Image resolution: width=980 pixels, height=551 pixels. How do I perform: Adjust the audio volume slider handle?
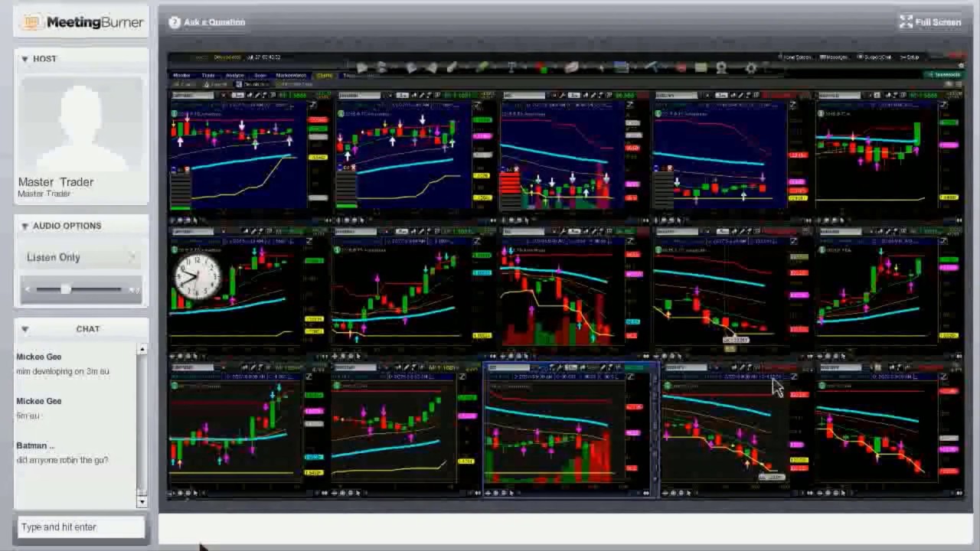pos(66,289)
